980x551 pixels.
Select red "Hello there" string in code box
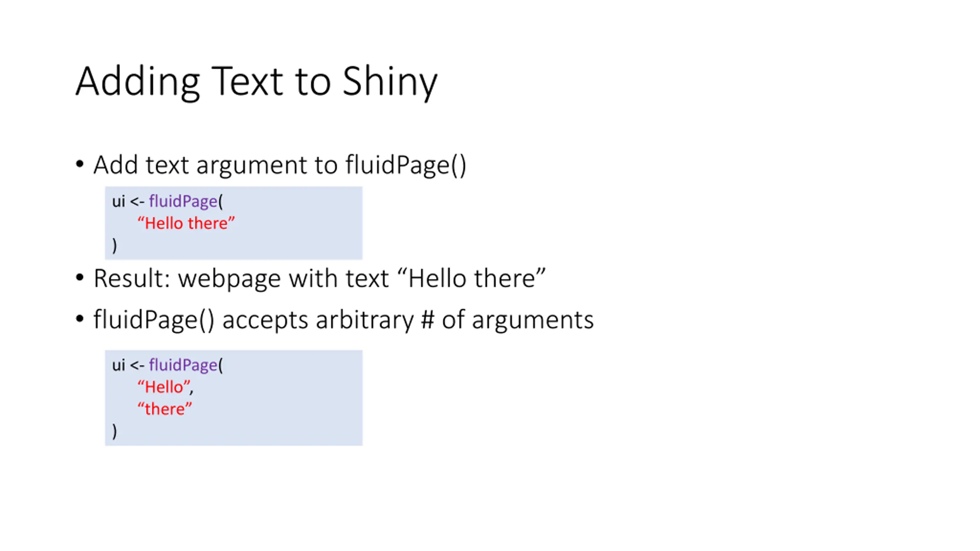[x=186, y=223]
